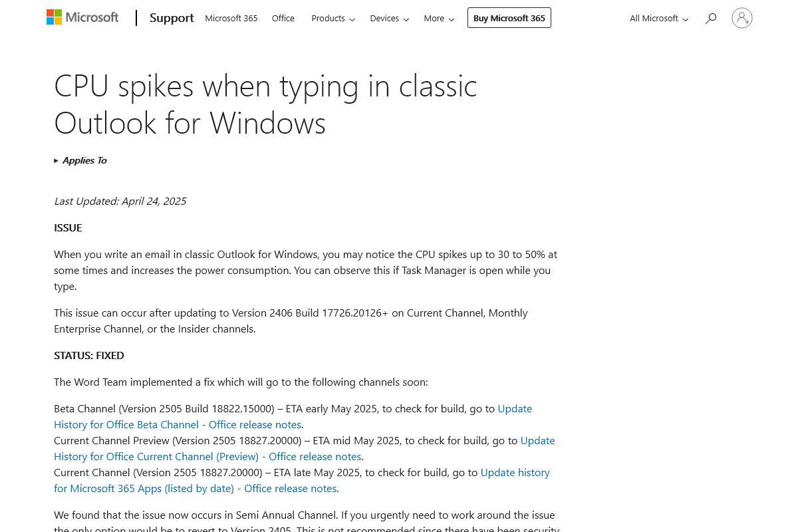
Task: Open Microsoft 365 nav item
Action: click(231, 19)
